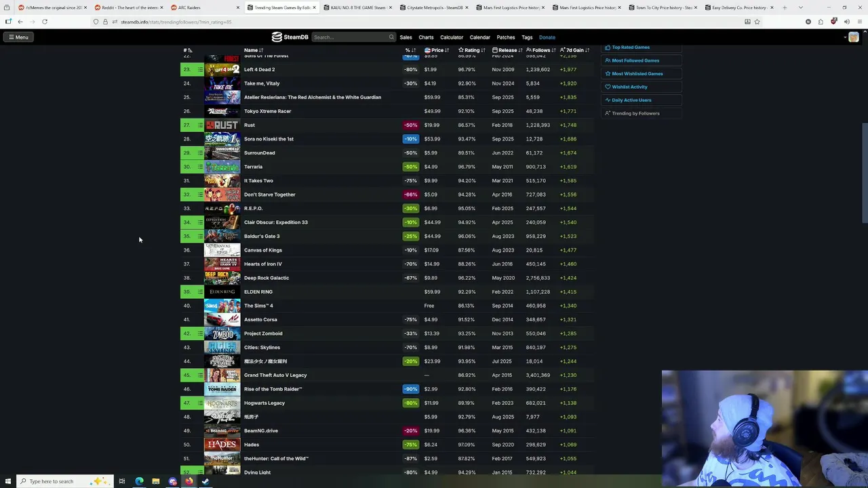This screenshot has width=868, height=488.
Task: Open the Sales menu item
Action: coord(406,37)
